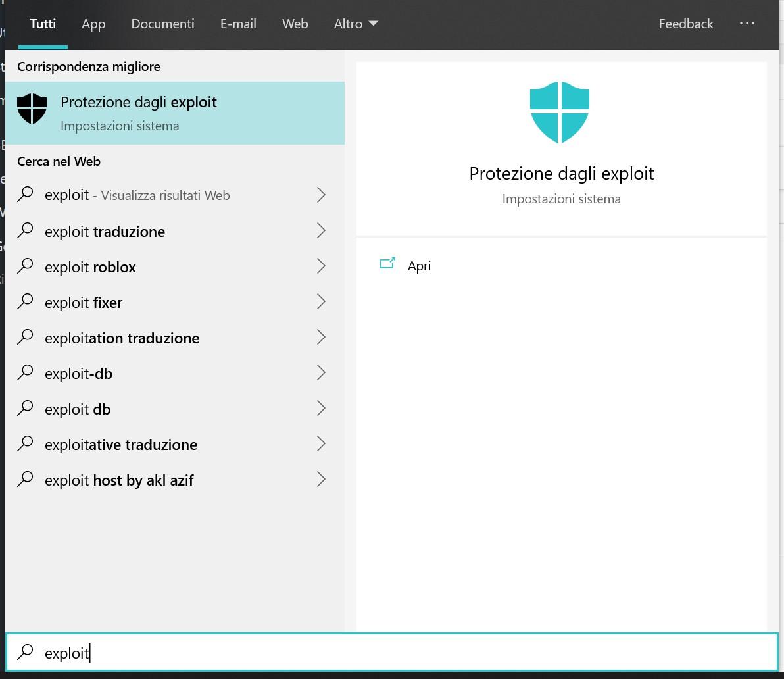The width and height of the screenshot is (784, 679).
Task: Click the black shield icon of Protezione dagli exploit
Action: (x=32, y=109)
